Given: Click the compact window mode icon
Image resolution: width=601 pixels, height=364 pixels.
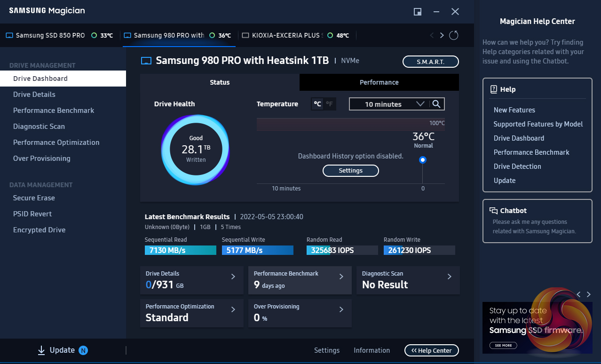Looking at the screenshot, I should (x=417, y=12).
